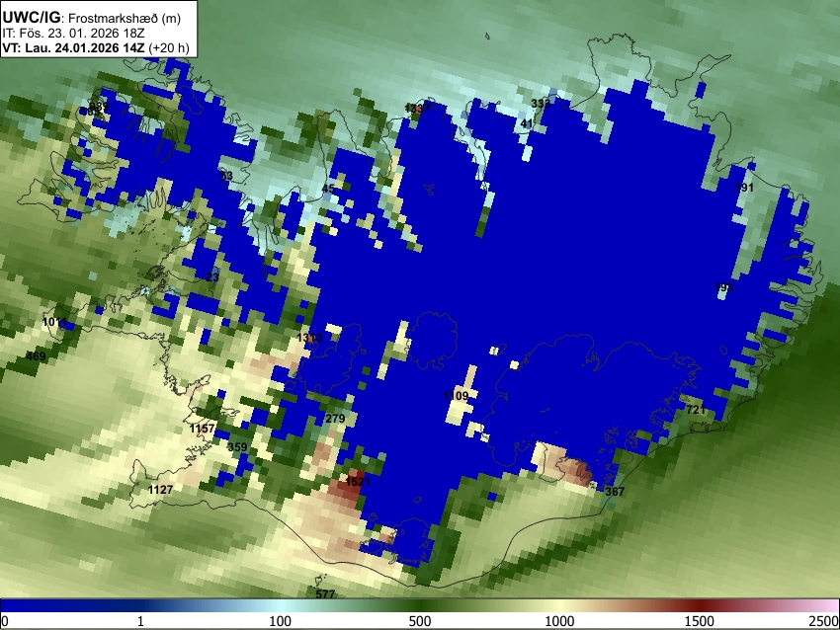Click the color scale tick label 1000
The height and width of the screenshot is (630, 840).
pos(559,621)
